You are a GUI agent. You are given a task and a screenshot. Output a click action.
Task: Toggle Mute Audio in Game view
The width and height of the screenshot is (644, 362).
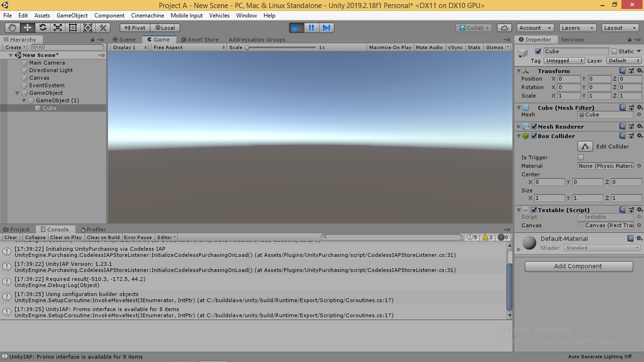[429, 47]
